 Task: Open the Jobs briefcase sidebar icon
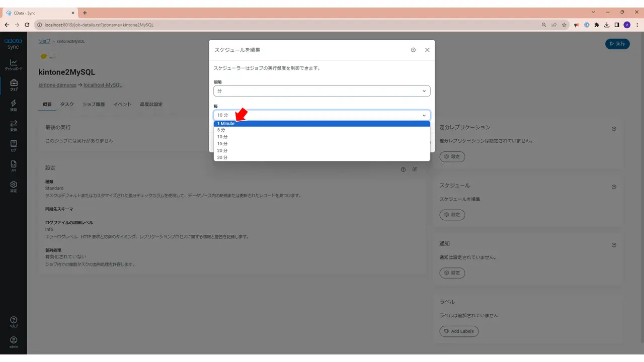point(14,85)
